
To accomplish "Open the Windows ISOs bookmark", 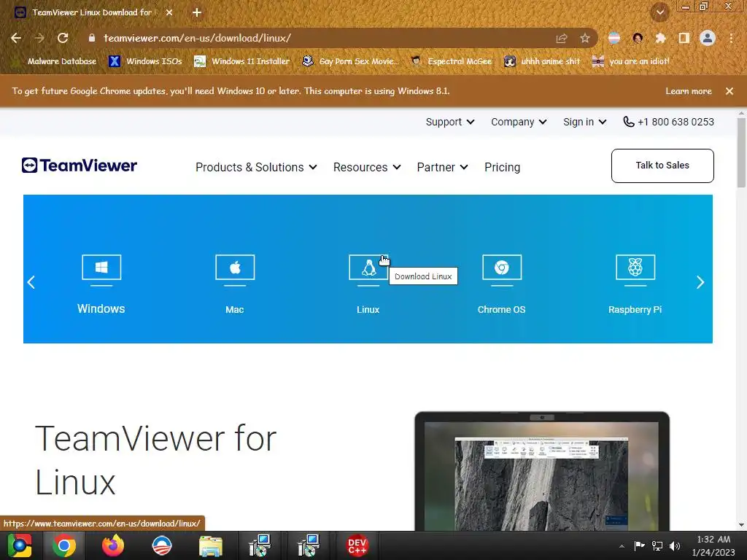I will tap(145, 61).
